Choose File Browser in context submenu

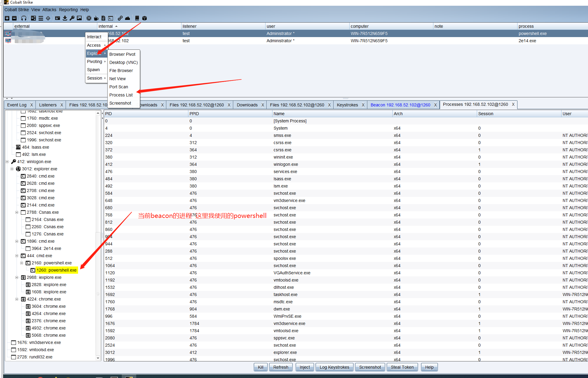pyautogui.click(x=121, y=71)
